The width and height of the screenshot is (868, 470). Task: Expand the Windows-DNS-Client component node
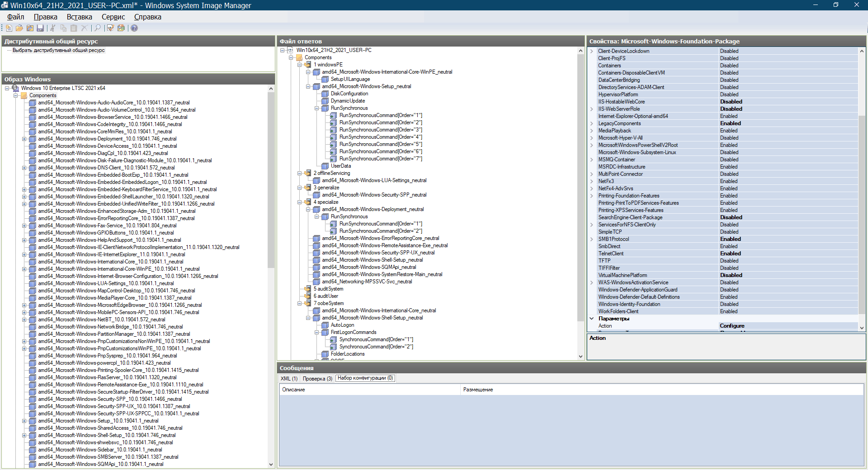(x=24, y=168)
